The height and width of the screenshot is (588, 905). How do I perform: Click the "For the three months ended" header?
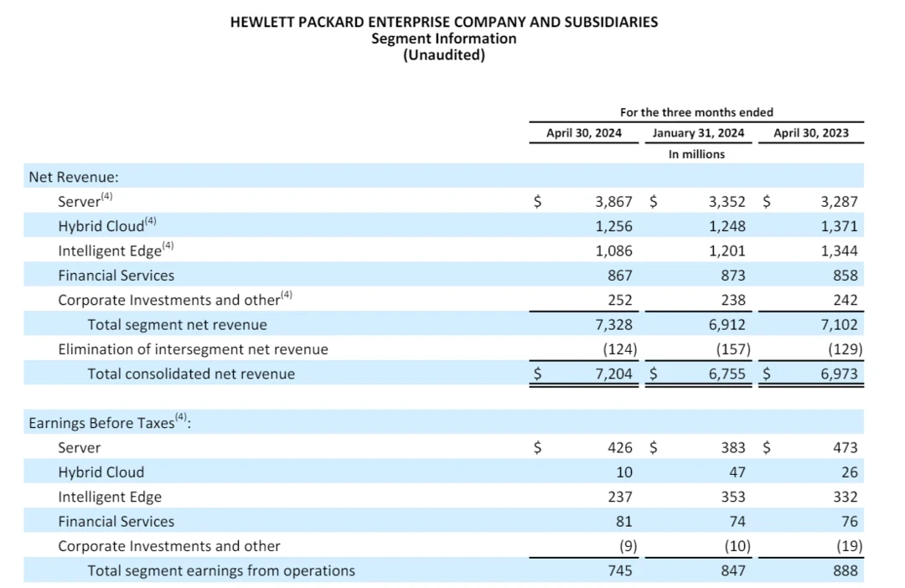click(x=696, y=112)
